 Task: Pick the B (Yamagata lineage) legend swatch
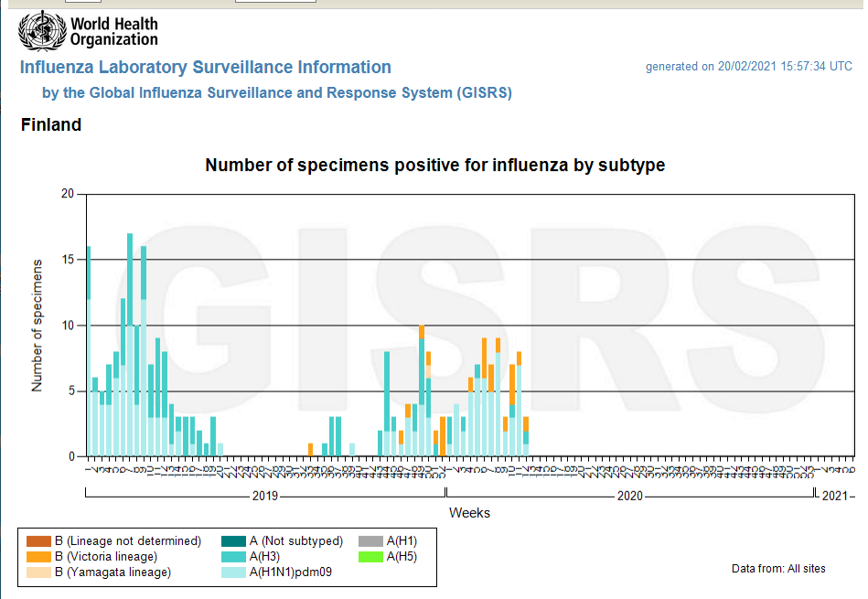coord(38,572)
